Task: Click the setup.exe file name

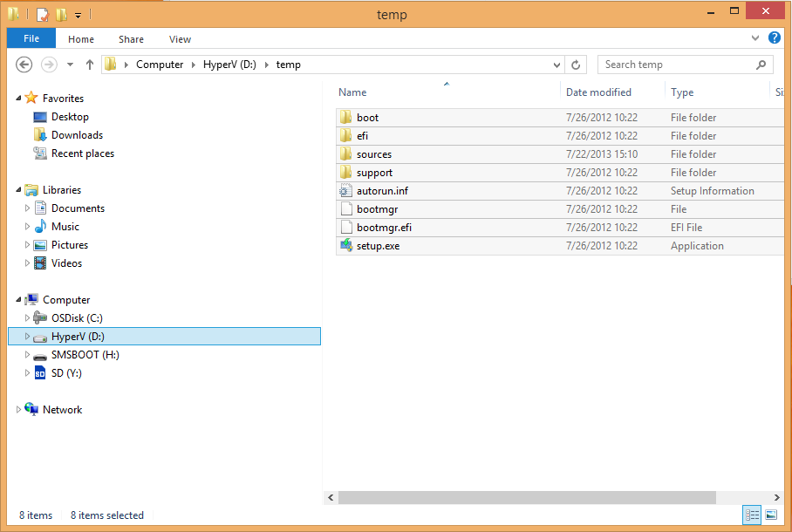Action: [x=378, y=246]
